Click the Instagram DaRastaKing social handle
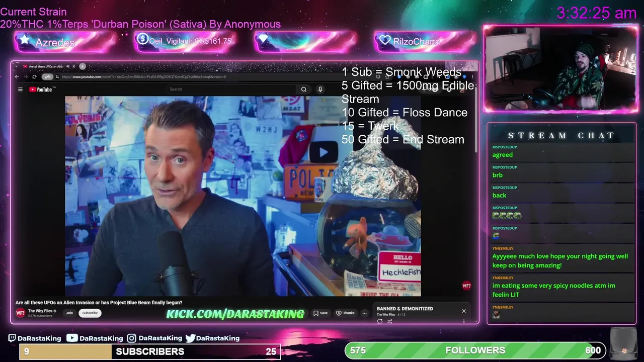This screenshot has width=644, height=362. click(x=154, y=338)
